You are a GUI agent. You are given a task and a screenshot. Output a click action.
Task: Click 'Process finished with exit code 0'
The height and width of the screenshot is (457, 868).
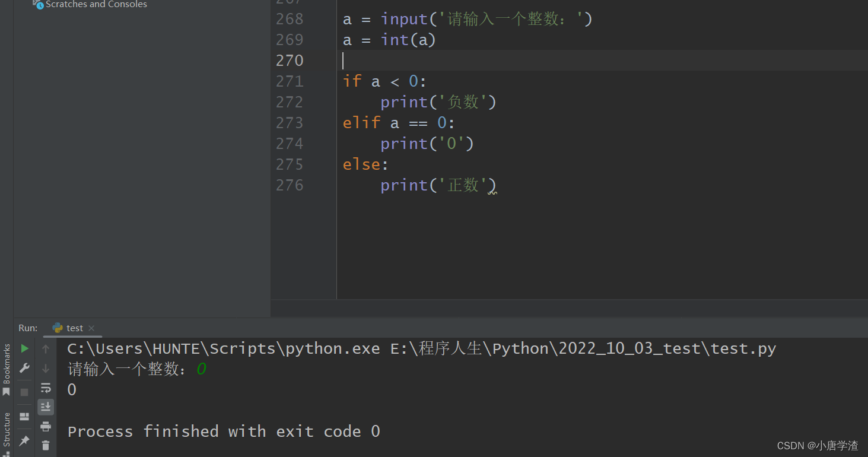click(224, 431)
